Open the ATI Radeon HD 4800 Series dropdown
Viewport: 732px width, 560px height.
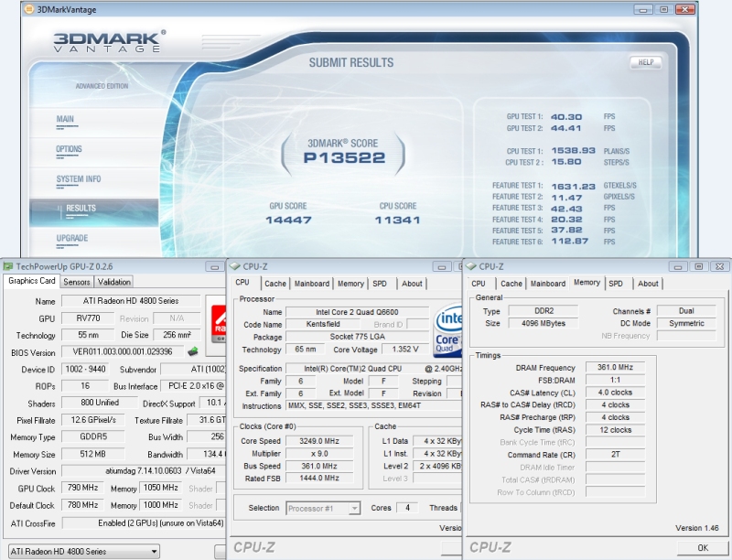click(84, 552)
